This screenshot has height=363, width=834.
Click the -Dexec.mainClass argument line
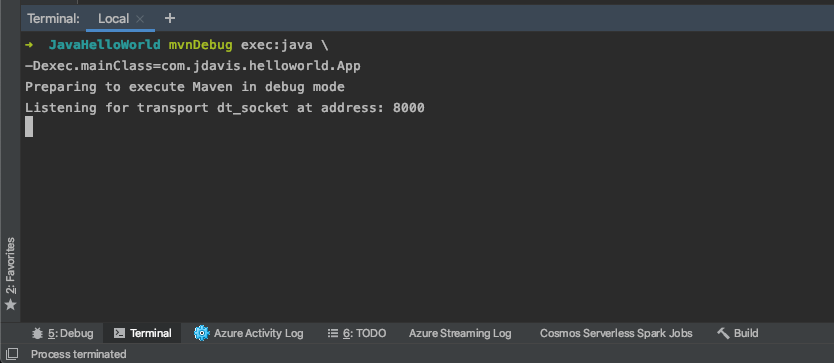click(193, 67)
